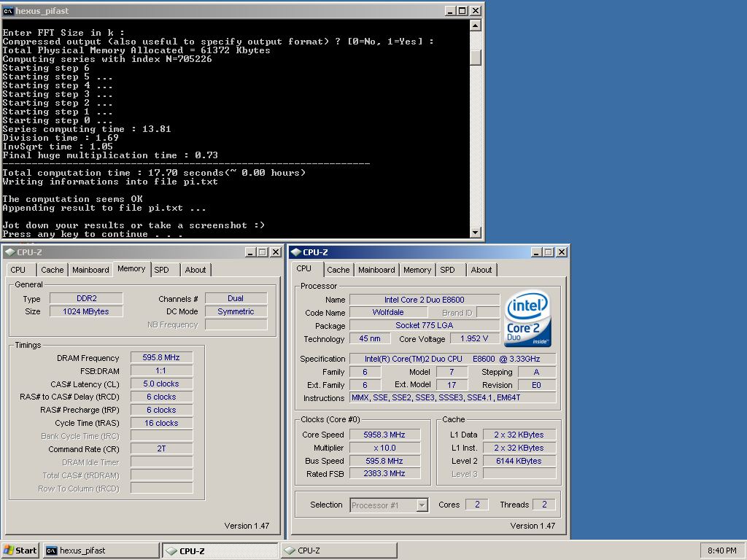Close the hexus_pifast console window

476,10
